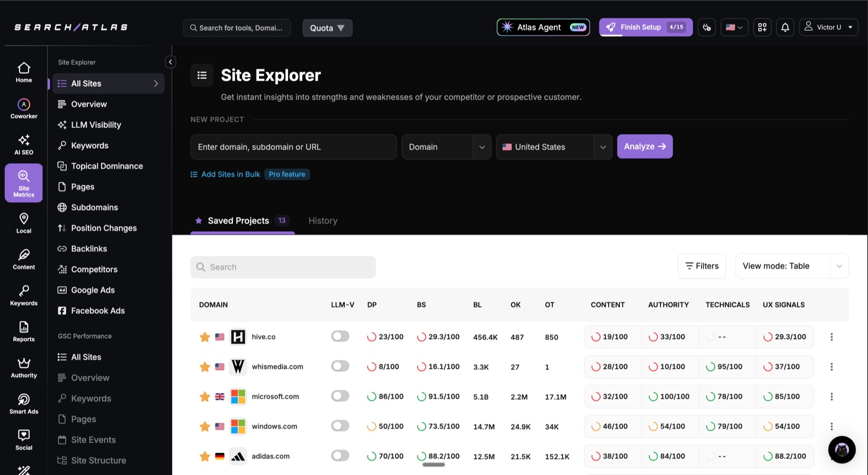Open the Keywords rail icon
Viewport: 868px width, 475px height.
[x=24, y=296]
